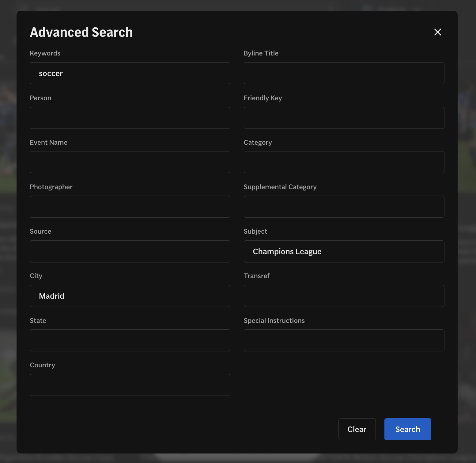Viewport: 476px width, 463px height.
Task: Select the Country text field
Action: tap(130, 385)
